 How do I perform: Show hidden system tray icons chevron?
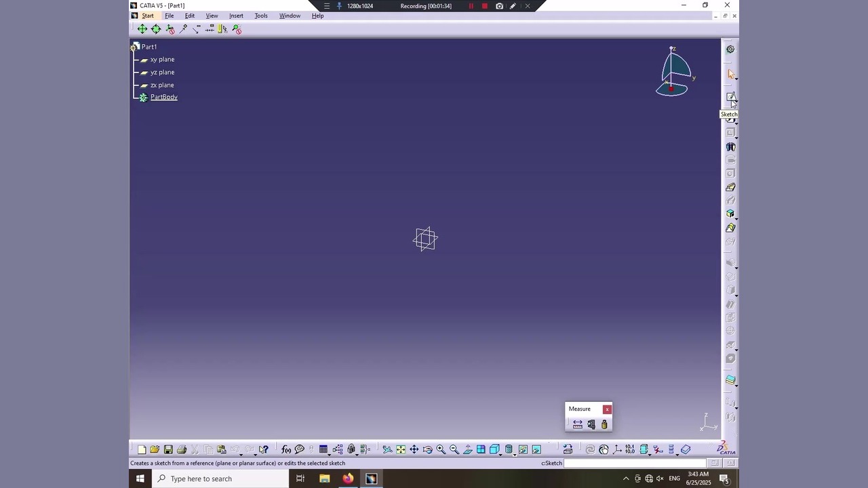(626, 479)
